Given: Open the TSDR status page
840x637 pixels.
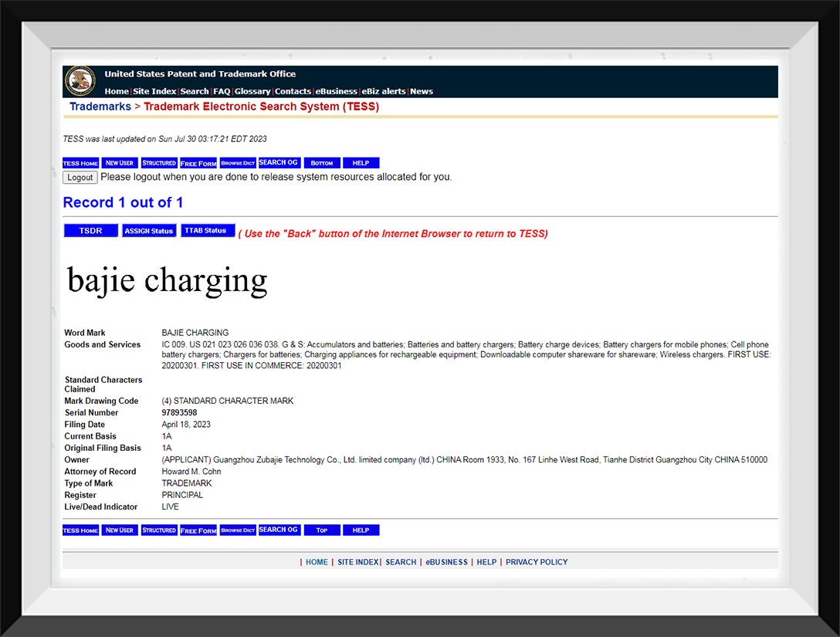Looking at the screenshot, I should point(90,231).
